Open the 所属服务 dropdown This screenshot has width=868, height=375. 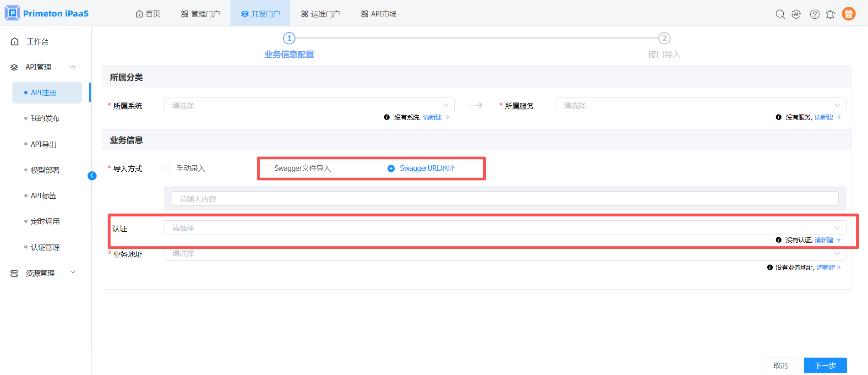tap(700, 105)
